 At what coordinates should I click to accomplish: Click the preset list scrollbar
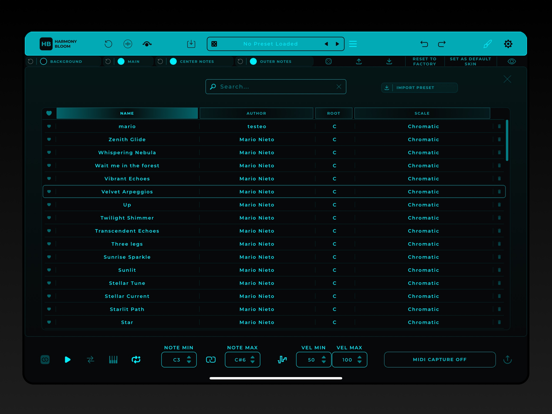click(x=507, y=140)
